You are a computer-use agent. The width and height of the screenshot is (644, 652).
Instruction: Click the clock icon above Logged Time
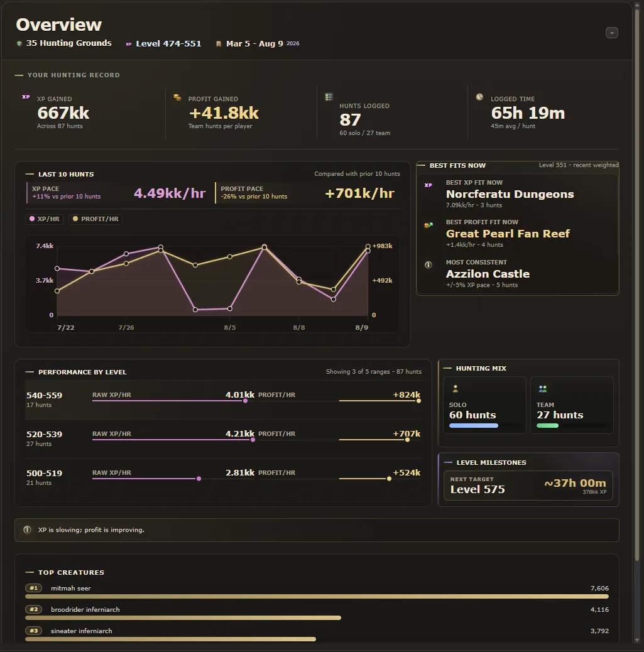pos(479,97)
